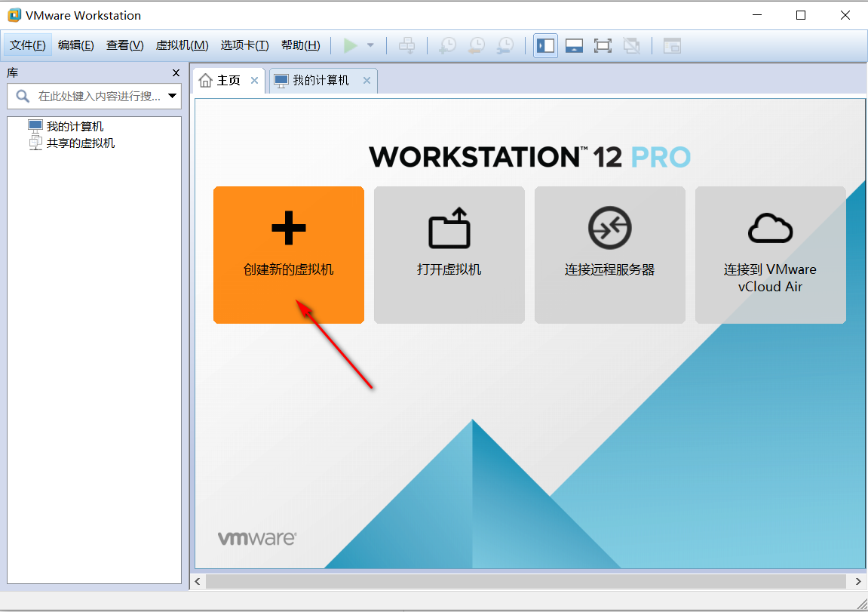Toggle the library sidebar view icon

[x=546, y=45]
